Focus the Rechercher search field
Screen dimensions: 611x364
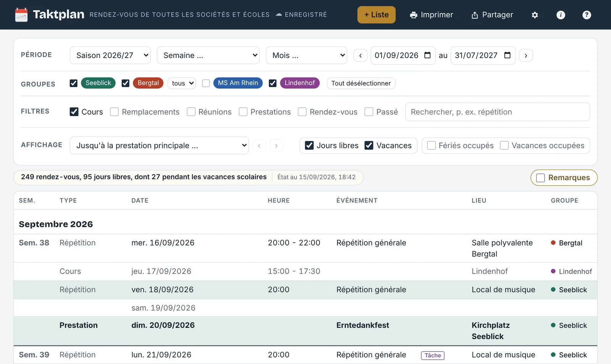pos(498,112)
